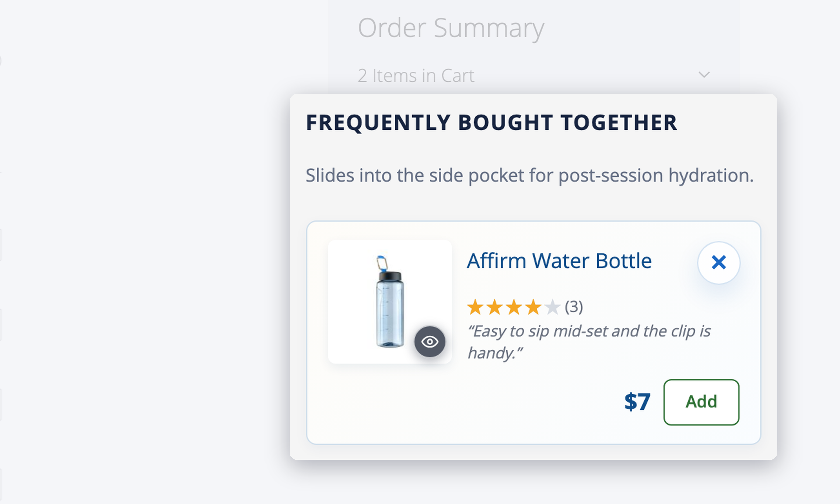Click the "2 Items in Cart" label
The image size is (840, 504).
click(416, 76)
